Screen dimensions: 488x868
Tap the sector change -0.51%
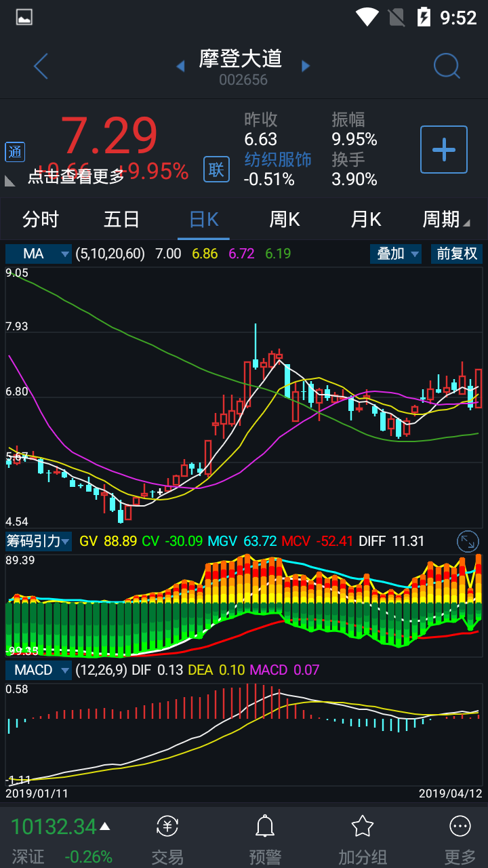click(x=270, y=180)
